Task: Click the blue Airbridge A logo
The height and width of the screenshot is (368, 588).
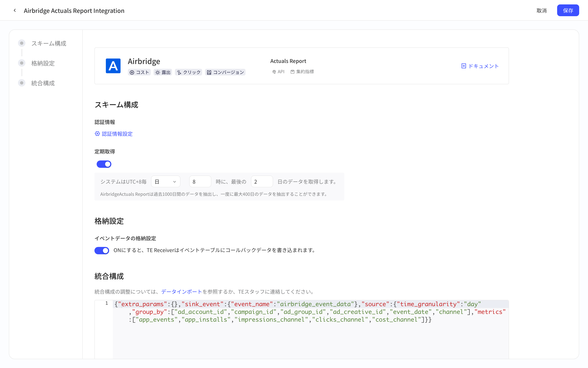Action: (x=113, y=66)
